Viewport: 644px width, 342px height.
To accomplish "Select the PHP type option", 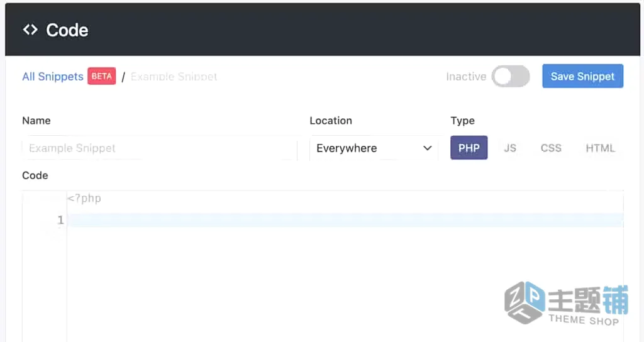I will point(469,148).
